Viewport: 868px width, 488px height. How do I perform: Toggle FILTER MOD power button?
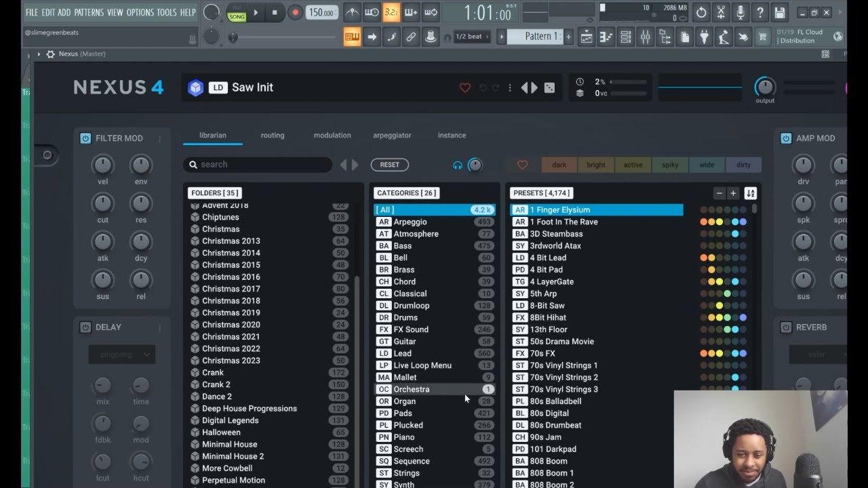pyautogui.click(x=85, y=138)
